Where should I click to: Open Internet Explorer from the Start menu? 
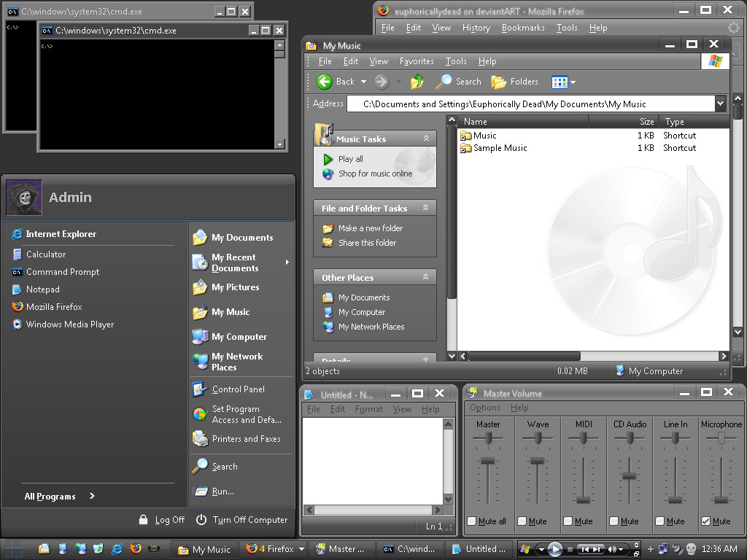(x=54, y=234)
